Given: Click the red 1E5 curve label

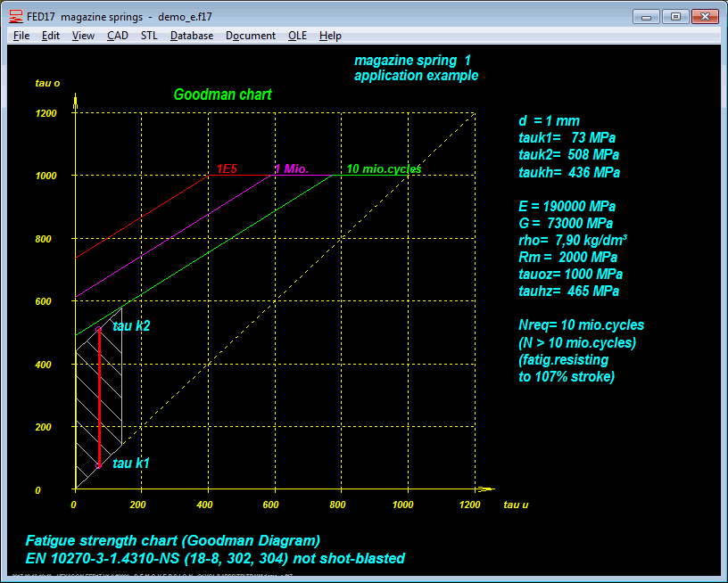Looking at the screenshot, I should click(x=227, y=168).
